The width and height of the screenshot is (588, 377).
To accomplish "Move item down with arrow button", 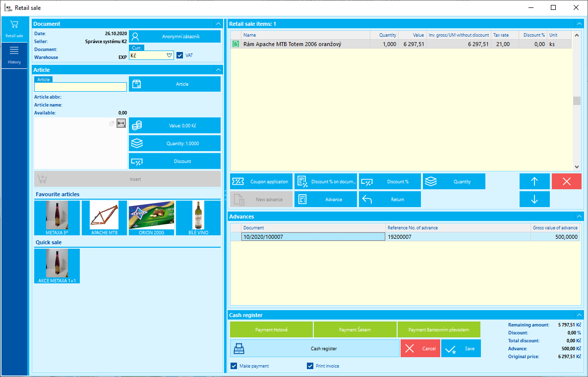I will 534,199.
